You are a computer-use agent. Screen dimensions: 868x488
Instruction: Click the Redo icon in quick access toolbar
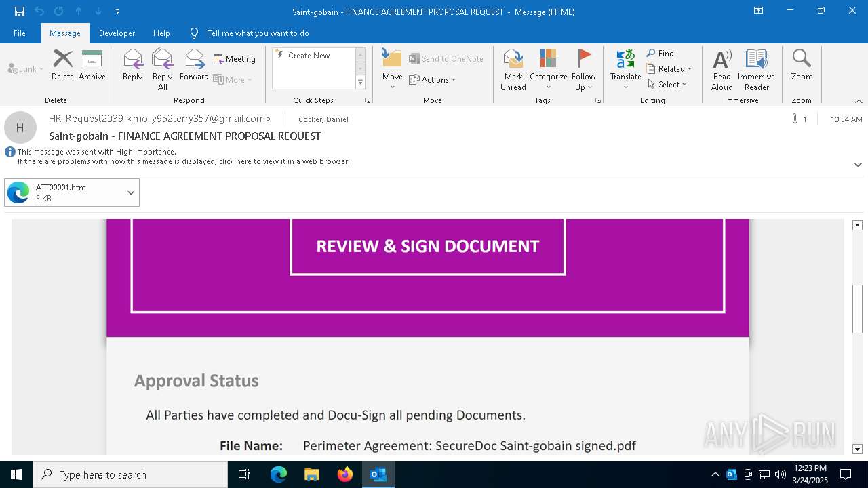[59, 12]
